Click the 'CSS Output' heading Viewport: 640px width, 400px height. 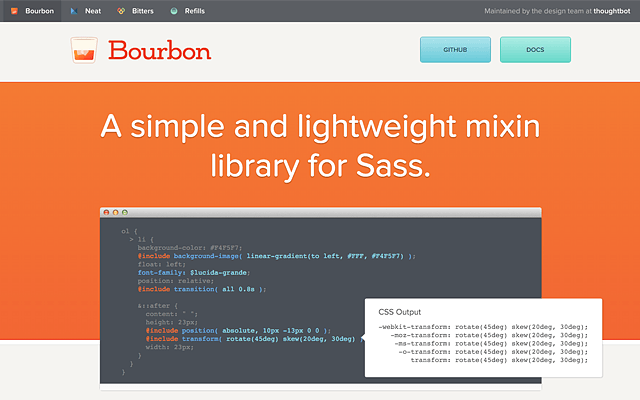click(x=399, y=312)
